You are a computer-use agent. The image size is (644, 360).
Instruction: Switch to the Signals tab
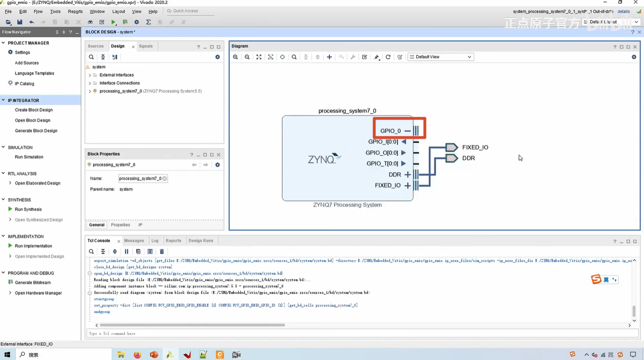[x=146, y=46]
